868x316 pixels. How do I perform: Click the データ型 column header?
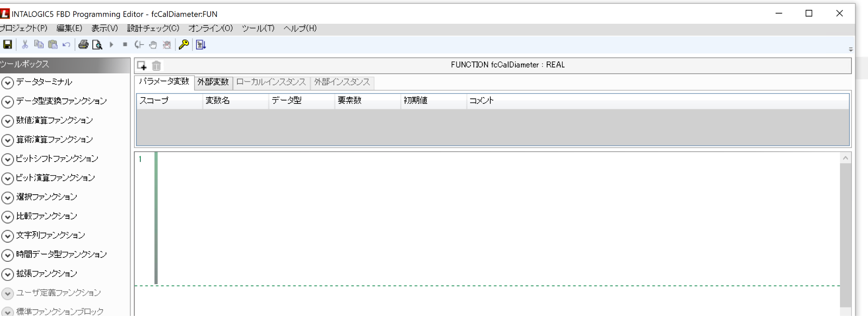(287, 101)
